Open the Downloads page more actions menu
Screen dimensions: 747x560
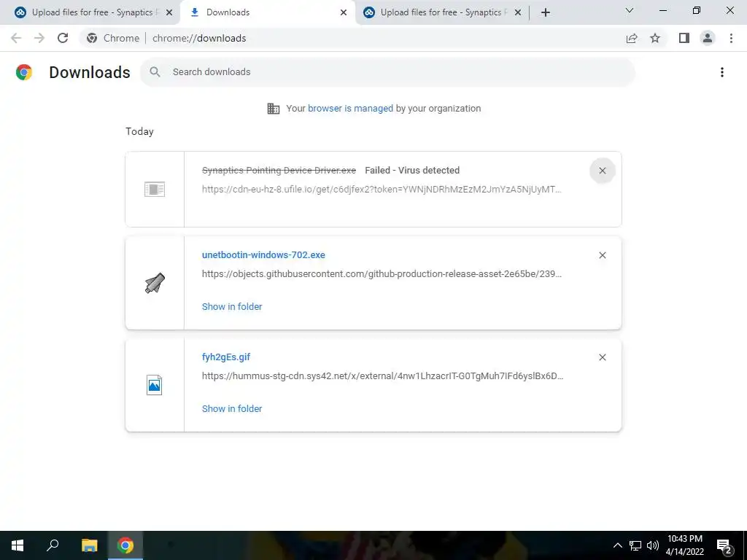point(722,72)
